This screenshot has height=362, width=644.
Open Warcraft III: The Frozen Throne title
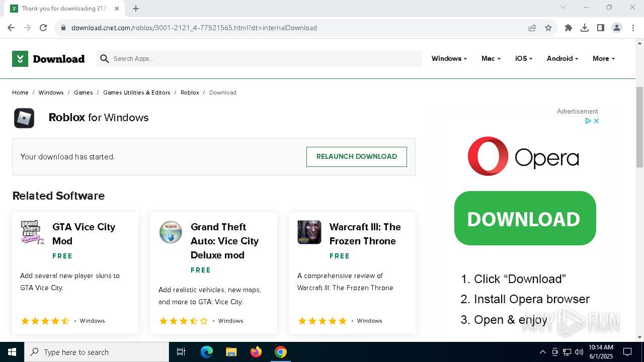click(x=365, y=234)
